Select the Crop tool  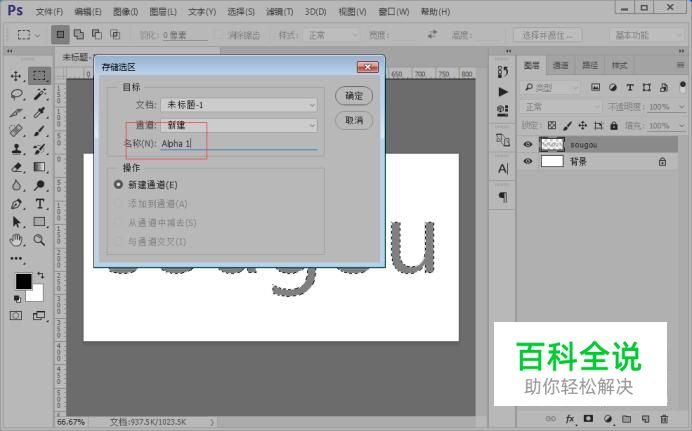(x=16, y=112)
